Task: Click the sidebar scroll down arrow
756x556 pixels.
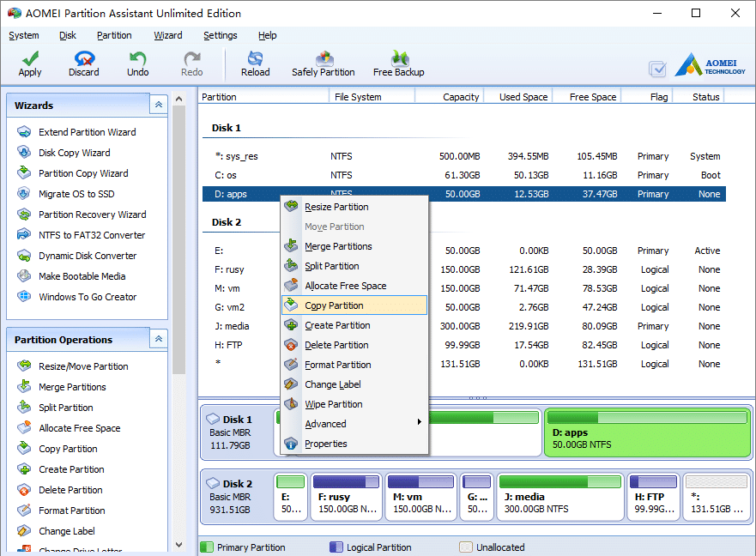Action: [178, 545]
